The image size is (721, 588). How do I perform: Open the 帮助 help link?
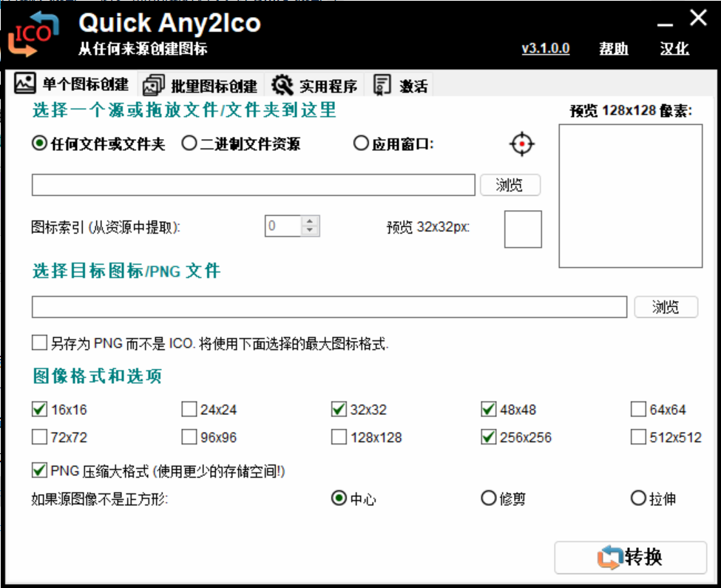coord(613,48)
